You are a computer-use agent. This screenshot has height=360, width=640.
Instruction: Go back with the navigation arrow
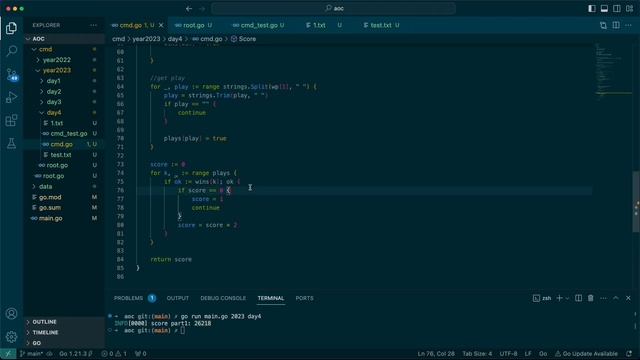coord(189,8)
